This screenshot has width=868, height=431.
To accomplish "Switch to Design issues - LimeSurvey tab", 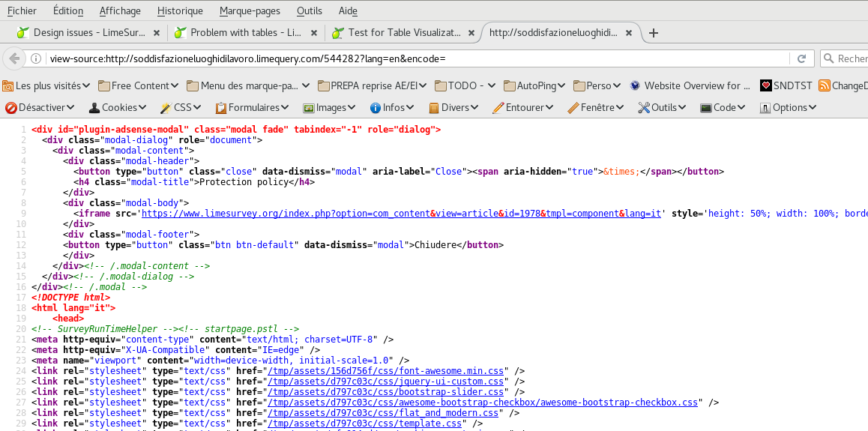I will pos(85,33).
